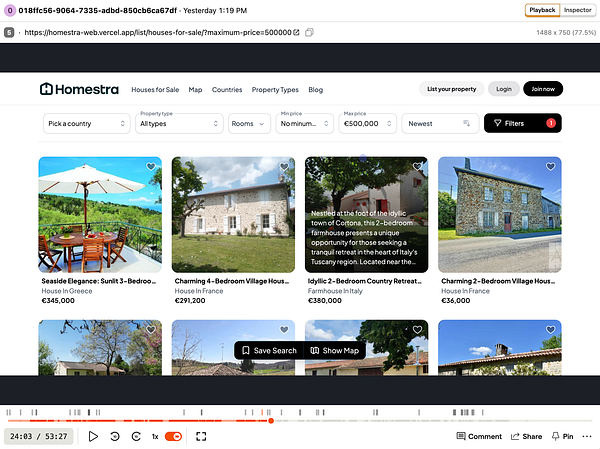This screenshot has width=600, height=449.
Task: Toggle heart on second-row first listing
Action: click(151, 330)
